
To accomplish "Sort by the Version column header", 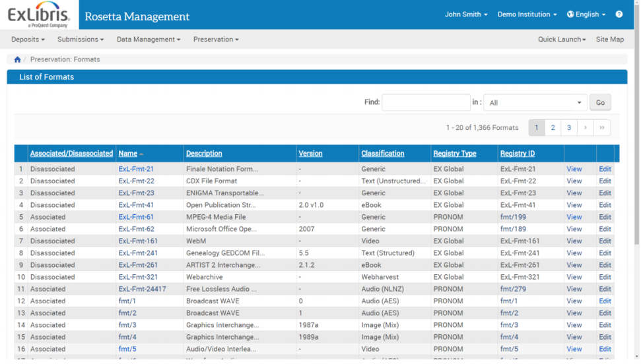I will (x=310, y=154).
